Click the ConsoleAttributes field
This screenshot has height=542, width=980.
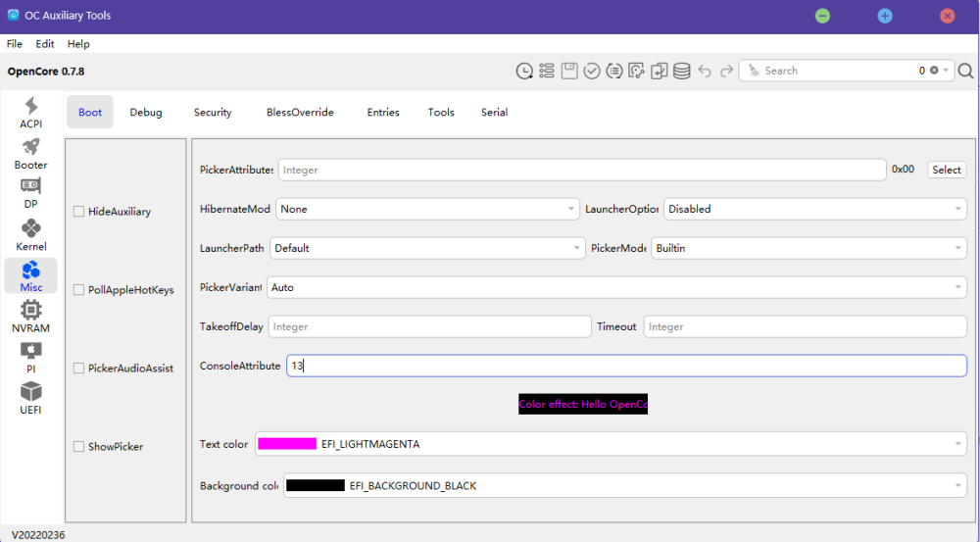[x=627, y=366]
